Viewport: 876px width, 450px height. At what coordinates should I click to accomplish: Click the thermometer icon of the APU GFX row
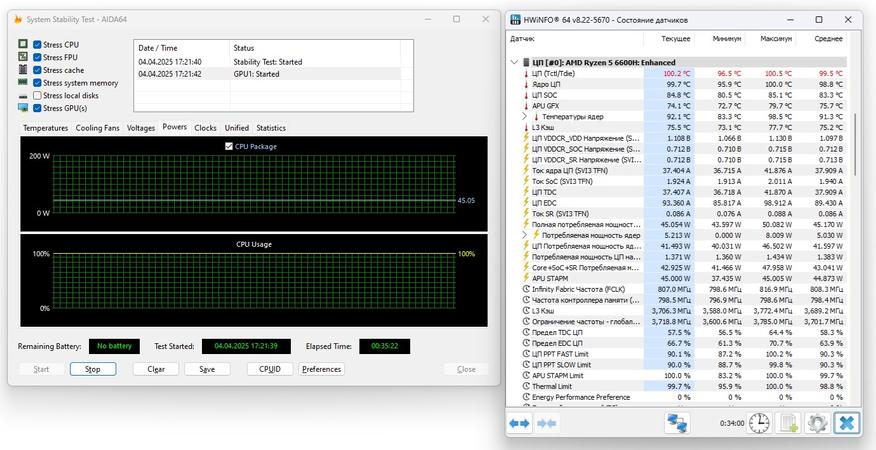[526, 106]
